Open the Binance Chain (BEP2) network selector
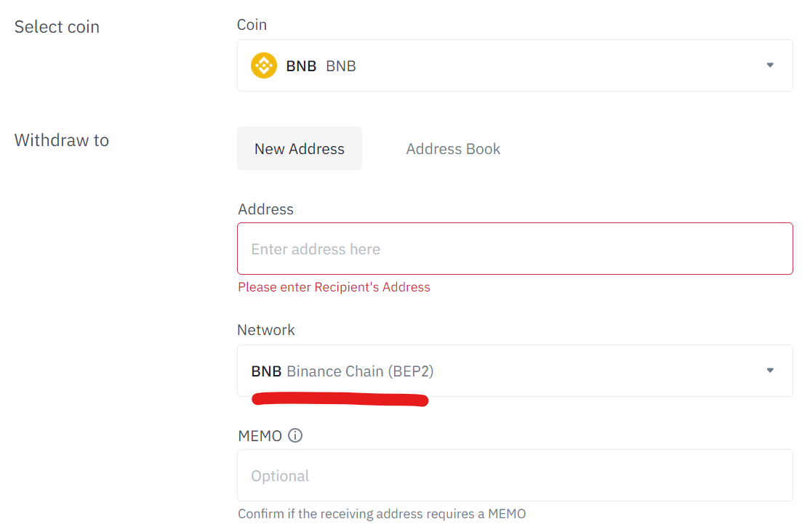Screen dimensions: 810x532 click(x=360, y=371)
